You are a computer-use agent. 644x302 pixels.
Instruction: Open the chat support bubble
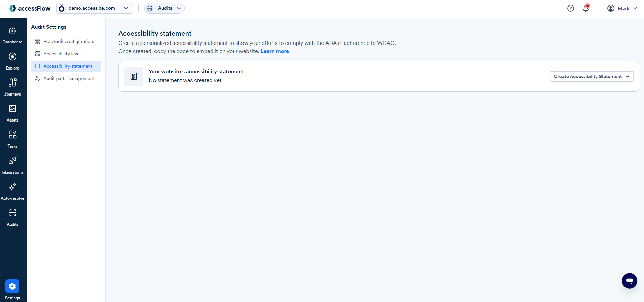630,281
